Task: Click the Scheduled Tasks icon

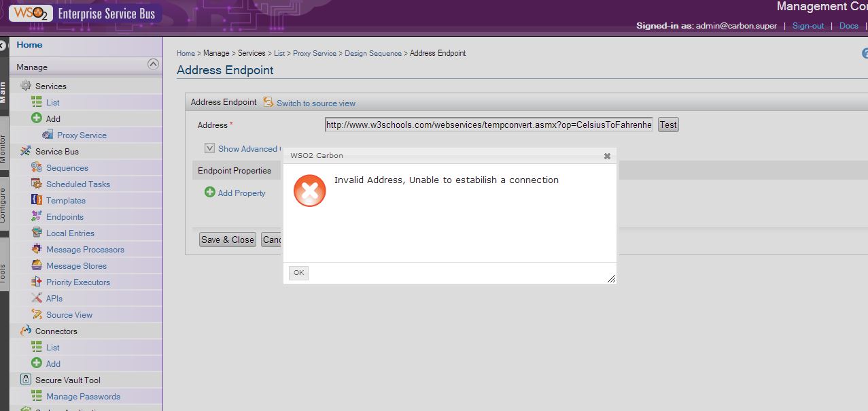Action: tap(37, 184)
